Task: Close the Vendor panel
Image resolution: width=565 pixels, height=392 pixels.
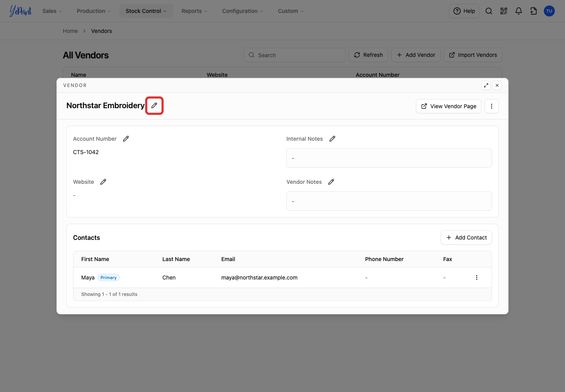Action: coord(497,85)
